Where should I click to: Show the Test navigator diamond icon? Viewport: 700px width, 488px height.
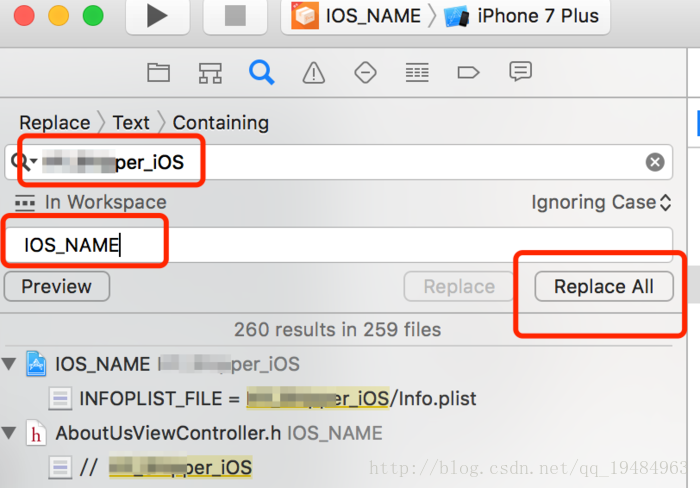365,72
